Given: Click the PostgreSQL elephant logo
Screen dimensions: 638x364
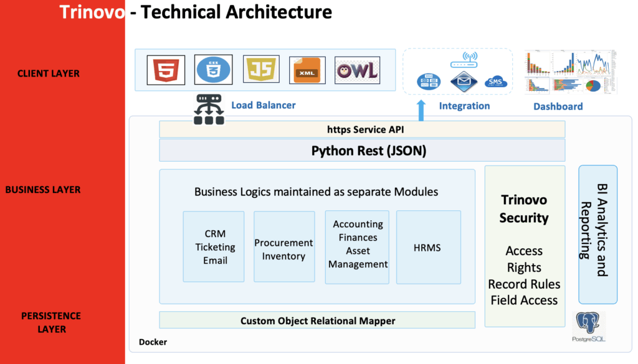Looking at the screenshot, I should tap(591, 325).
